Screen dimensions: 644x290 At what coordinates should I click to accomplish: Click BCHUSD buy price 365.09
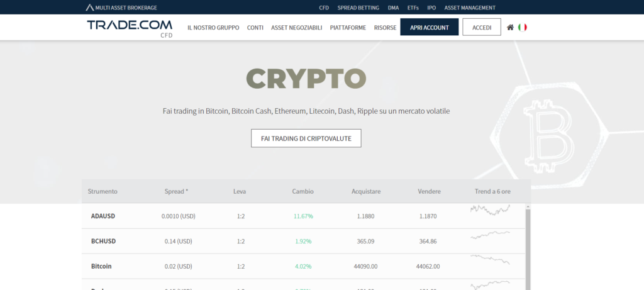point(365,241)
